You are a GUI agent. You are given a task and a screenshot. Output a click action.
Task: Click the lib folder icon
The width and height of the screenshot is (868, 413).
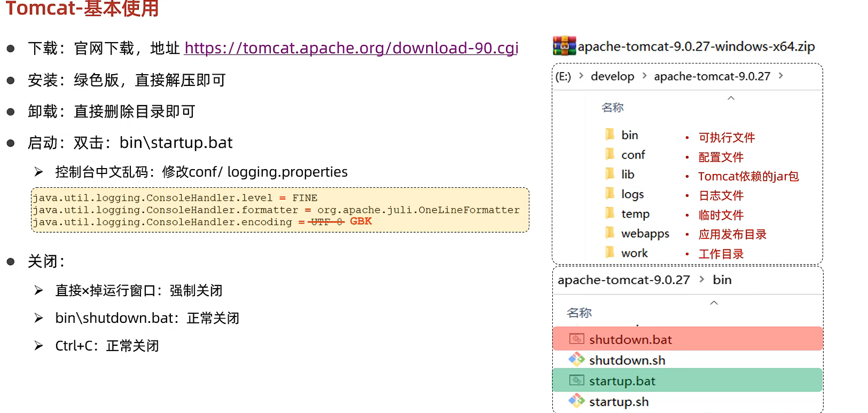[609, 174]
